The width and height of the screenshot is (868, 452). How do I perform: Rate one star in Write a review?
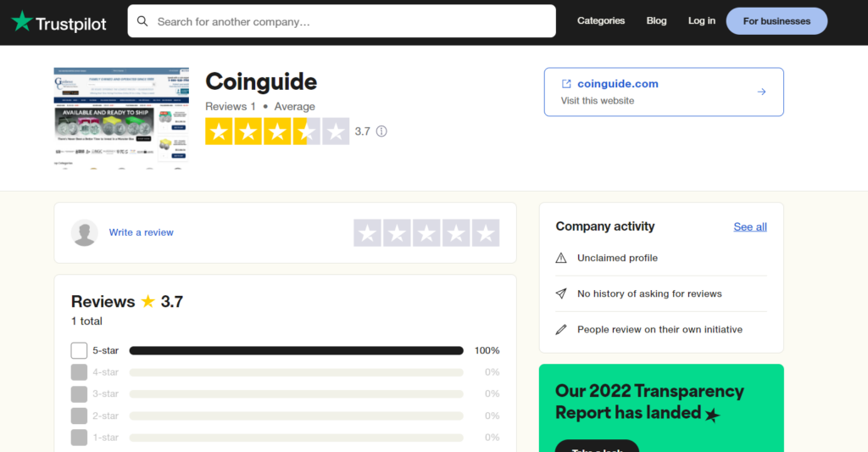(368, 232)
